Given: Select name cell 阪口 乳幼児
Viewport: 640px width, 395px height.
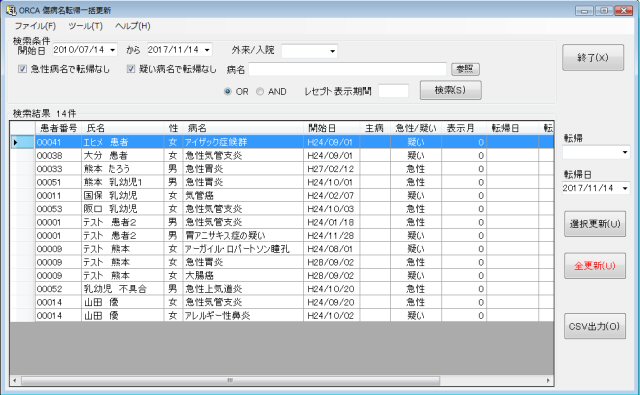Looking at the screenshot, I should (x=123, y=209).
